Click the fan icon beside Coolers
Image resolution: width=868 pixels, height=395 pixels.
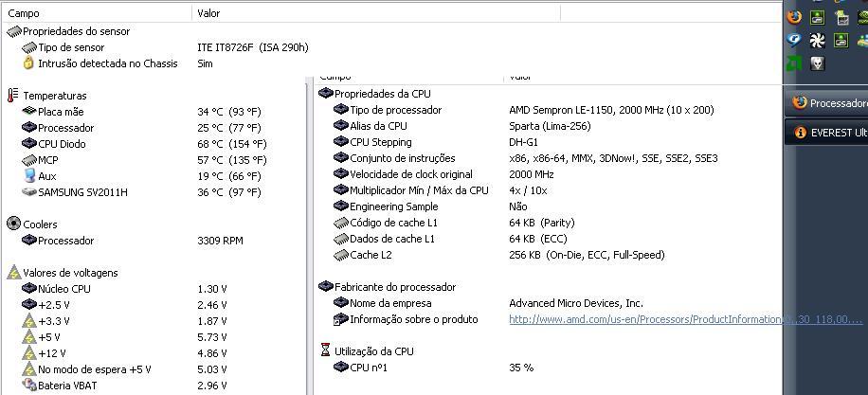[x=14, y=224]
